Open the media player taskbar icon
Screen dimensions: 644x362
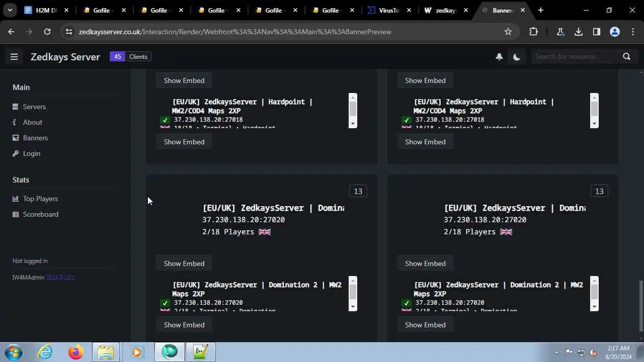[x=137, y=352]
